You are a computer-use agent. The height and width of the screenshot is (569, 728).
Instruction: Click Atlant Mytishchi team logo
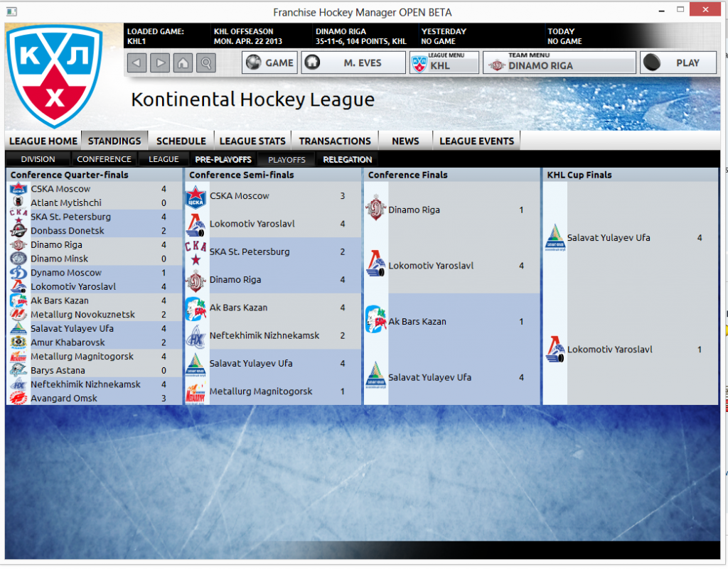(x=18, y=202)
